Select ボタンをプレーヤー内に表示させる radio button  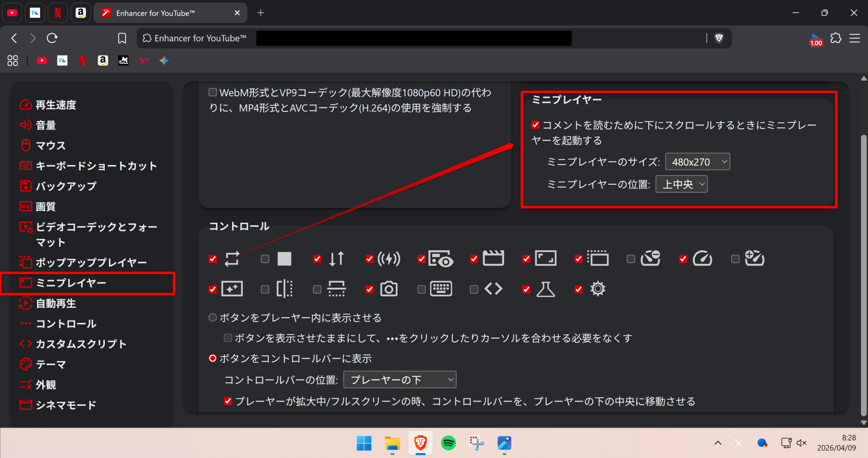tap(213, 318)
